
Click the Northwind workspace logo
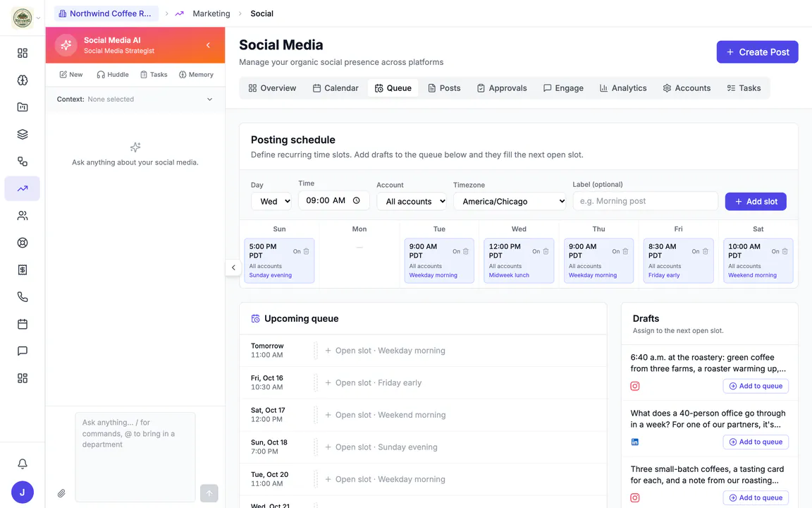[x=23, y=18]
